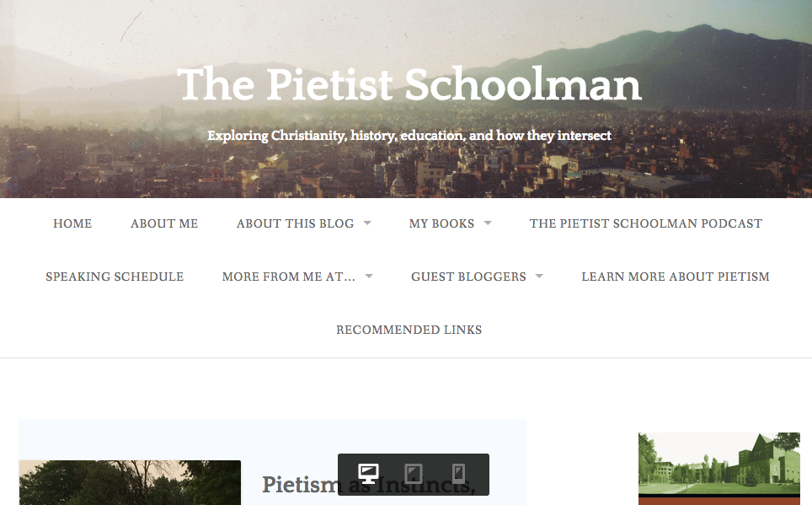Switch to desktop preview mode
Screen dimensions: 812x505
(x=369, y=474)
